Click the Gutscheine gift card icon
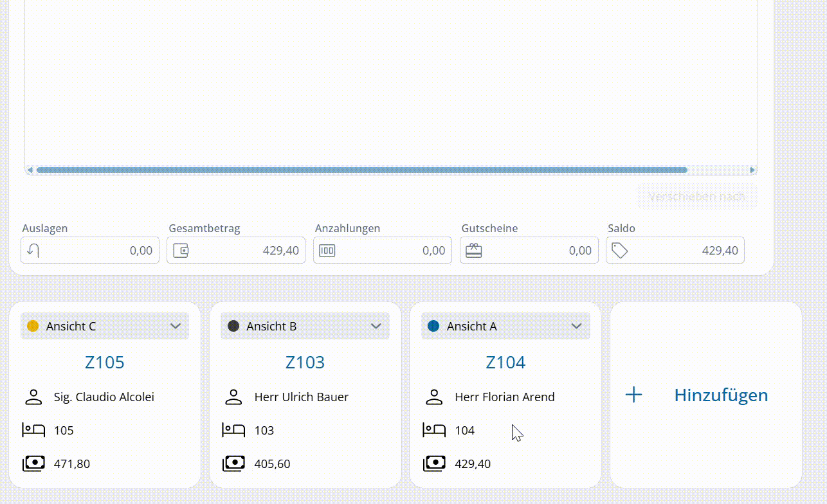 pyautogui.click(x=474, y=251)
